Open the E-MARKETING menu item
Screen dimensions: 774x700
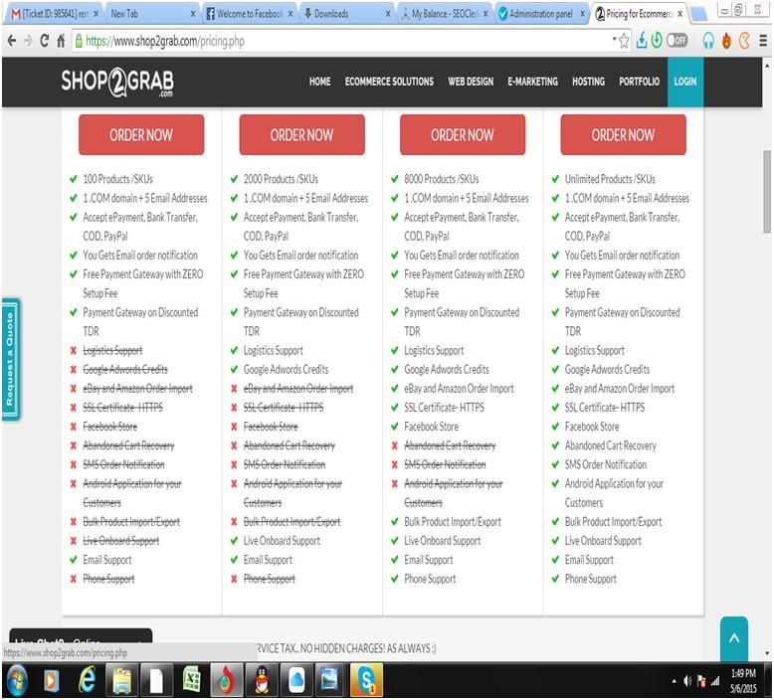(532, 82)
